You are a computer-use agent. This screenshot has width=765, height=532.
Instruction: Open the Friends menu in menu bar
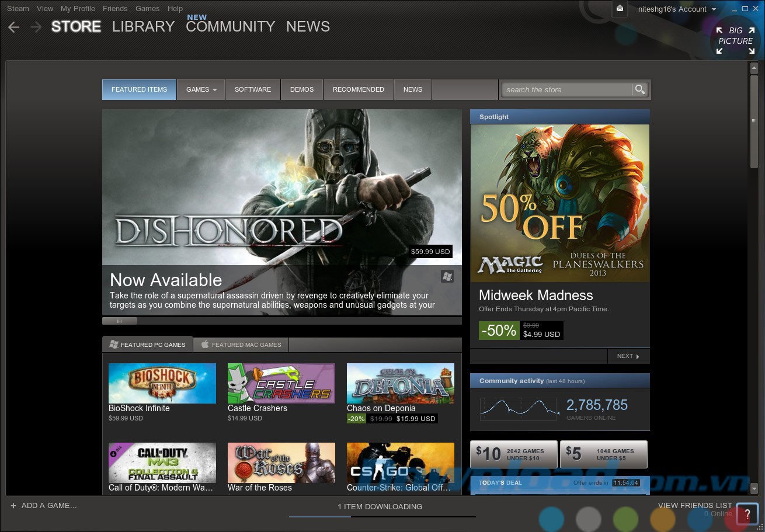[115, 9]
